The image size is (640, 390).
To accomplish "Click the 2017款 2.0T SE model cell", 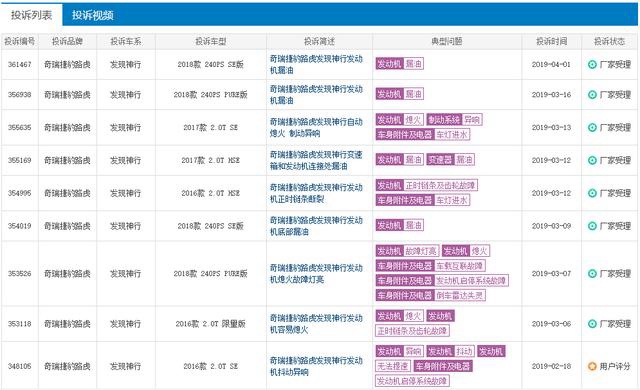I will point(211,128).
